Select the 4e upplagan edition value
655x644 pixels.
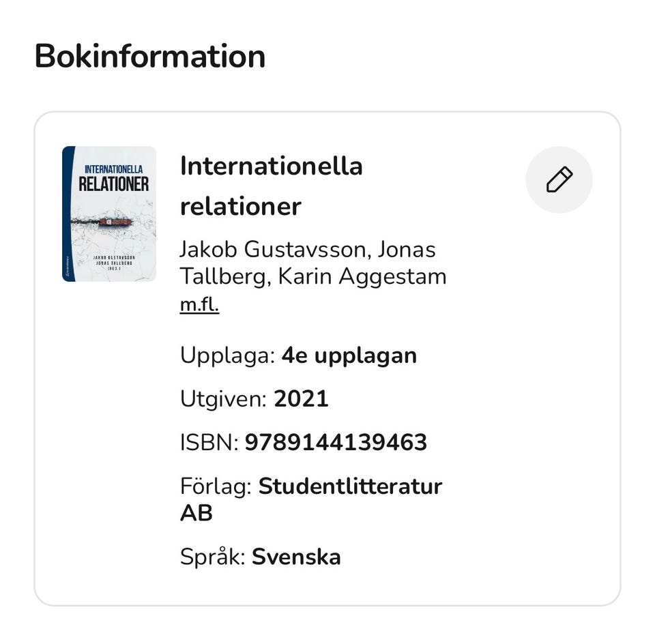pos(349,355)
